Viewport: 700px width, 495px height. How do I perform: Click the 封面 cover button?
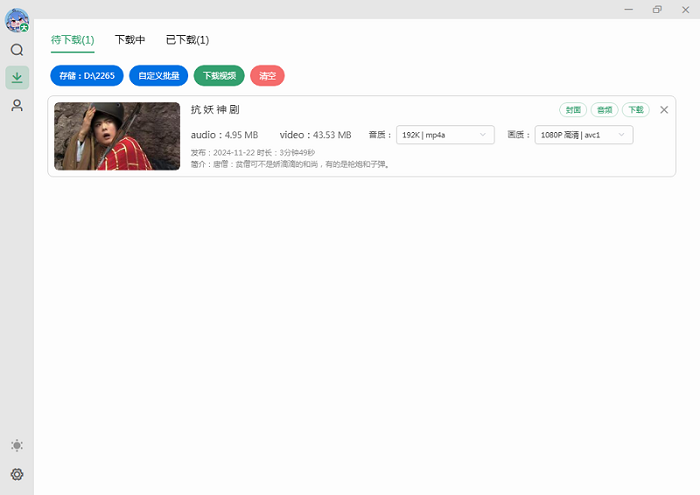pyautogui.click(x=573, y=110)
